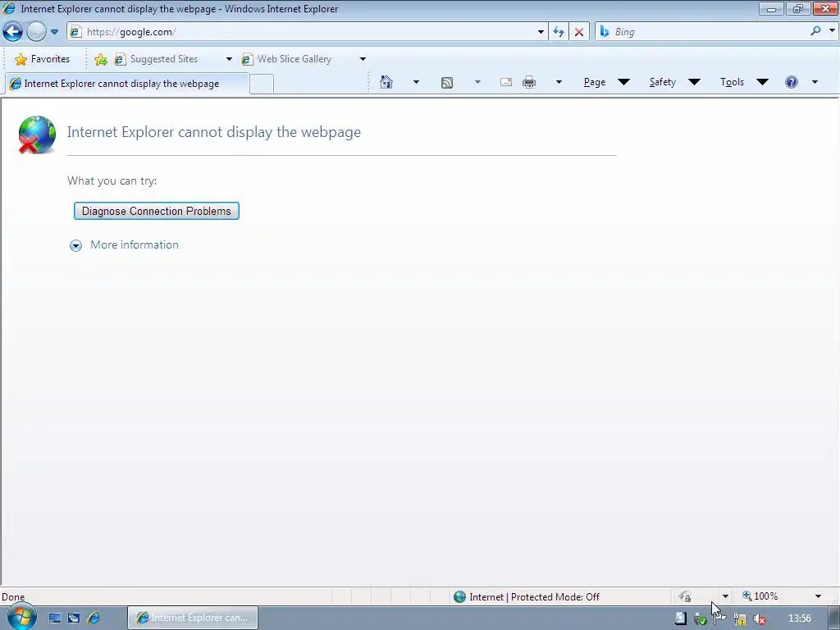
Task: Open the Favorites button
Action: [x=42, y=59]
